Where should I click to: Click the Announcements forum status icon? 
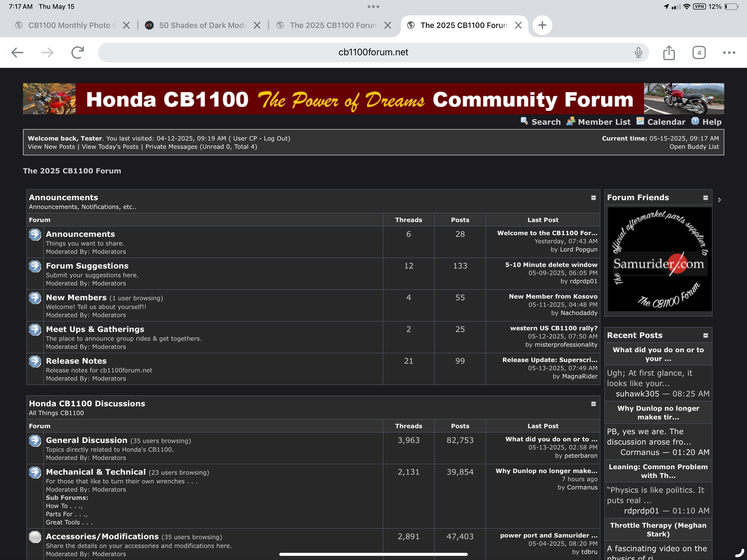tap(35, 234)
